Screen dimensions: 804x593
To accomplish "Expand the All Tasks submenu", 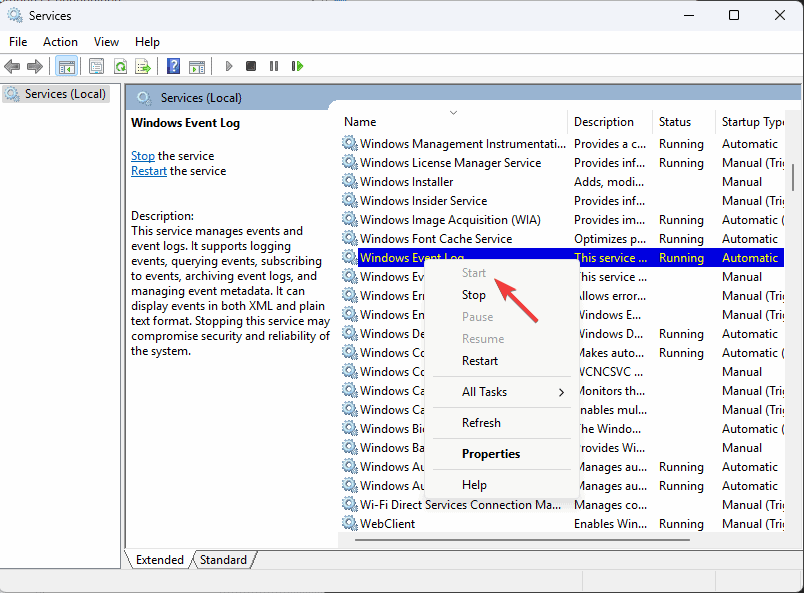I will tap(501, 392).
